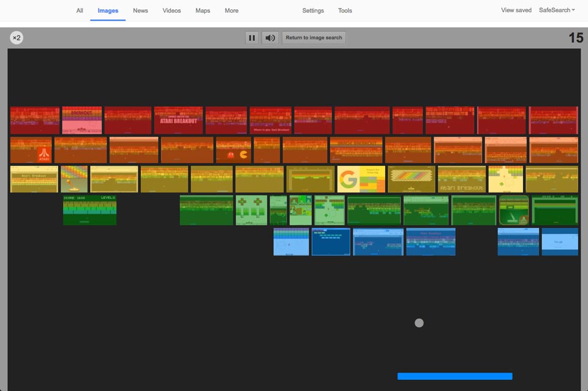This screenshot has height=391, width=588.
Task: Select the Images tab
Action: tap(108, 10)
